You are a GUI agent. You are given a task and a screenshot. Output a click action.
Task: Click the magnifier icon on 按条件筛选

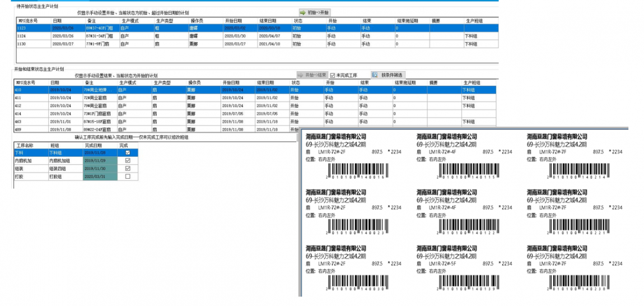pos(375,75)
